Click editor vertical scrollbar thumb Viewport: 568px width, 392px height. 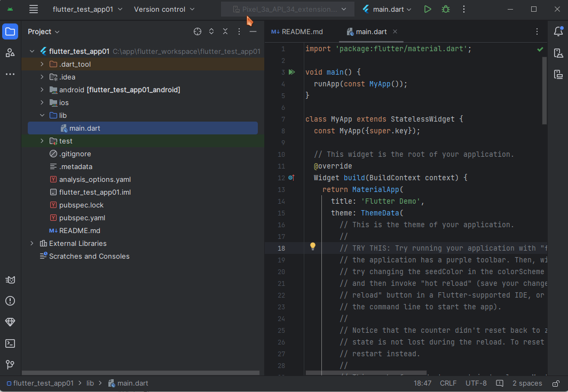[544, 91]
